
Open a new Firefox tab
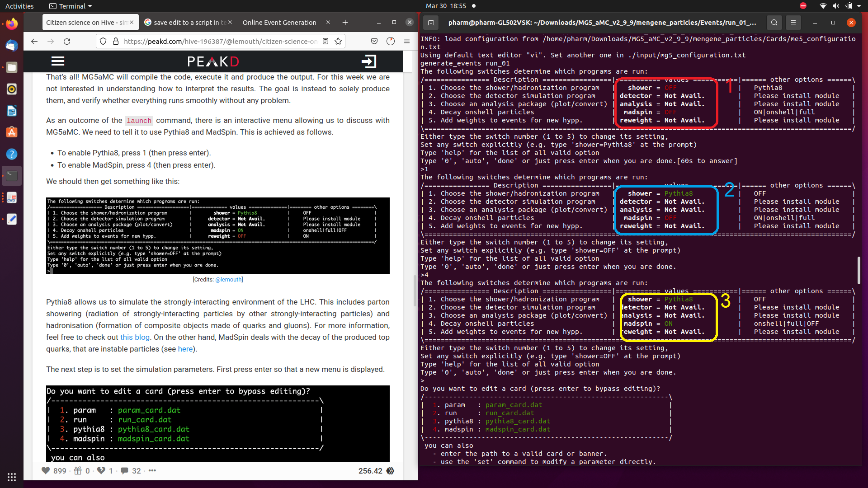click(x=345, y=22)
